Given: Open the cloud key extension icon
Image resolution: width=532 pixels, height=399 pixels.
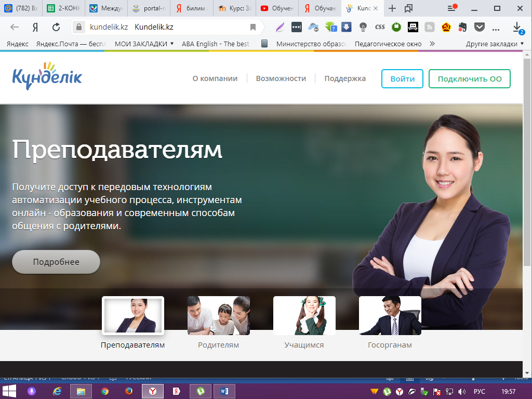Looking at the screenshot, I should [313, 27].
